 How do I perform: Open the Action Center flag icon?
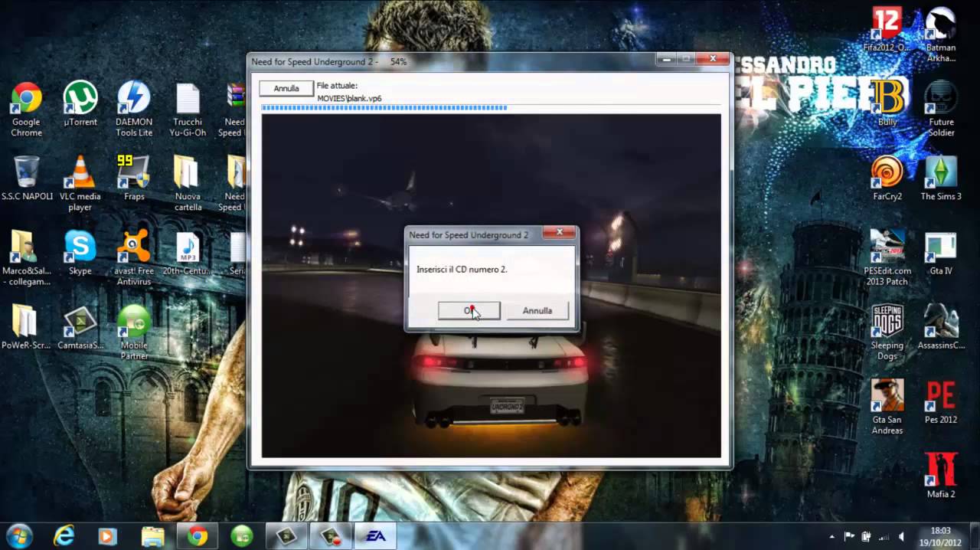coord(849,536)
